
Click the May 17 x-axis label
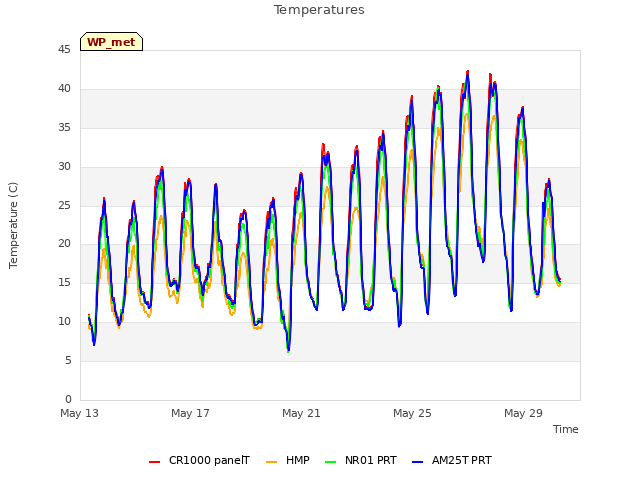(x=190, y=413)
